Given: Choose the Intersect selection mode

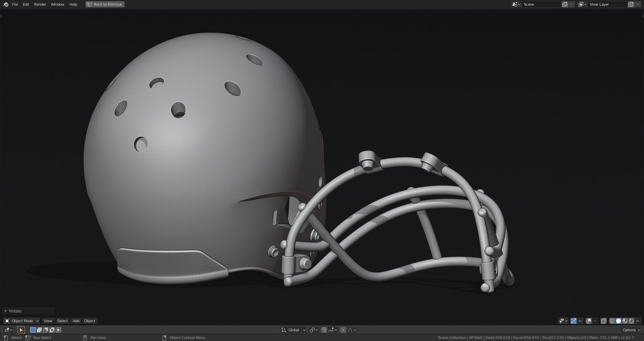Looking at the screenshot, I should pyautogui.click(x=58, y=330).
